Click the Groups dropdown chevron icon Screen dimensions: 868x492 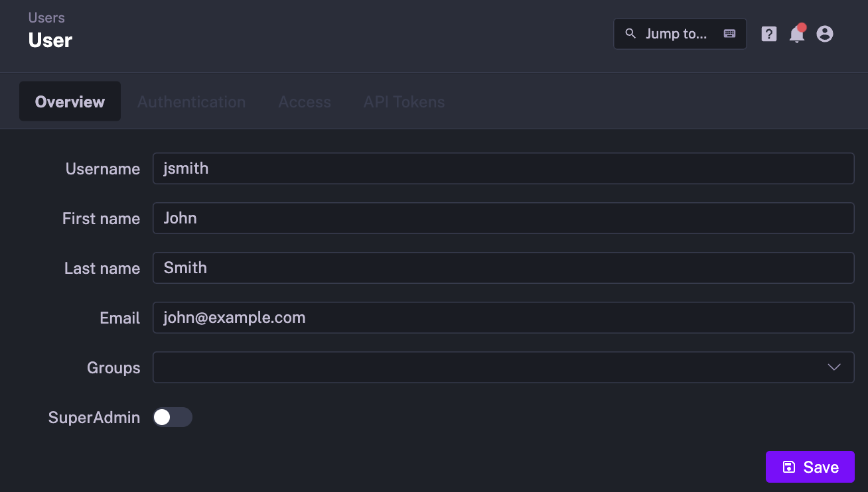(x=835, y=367)
